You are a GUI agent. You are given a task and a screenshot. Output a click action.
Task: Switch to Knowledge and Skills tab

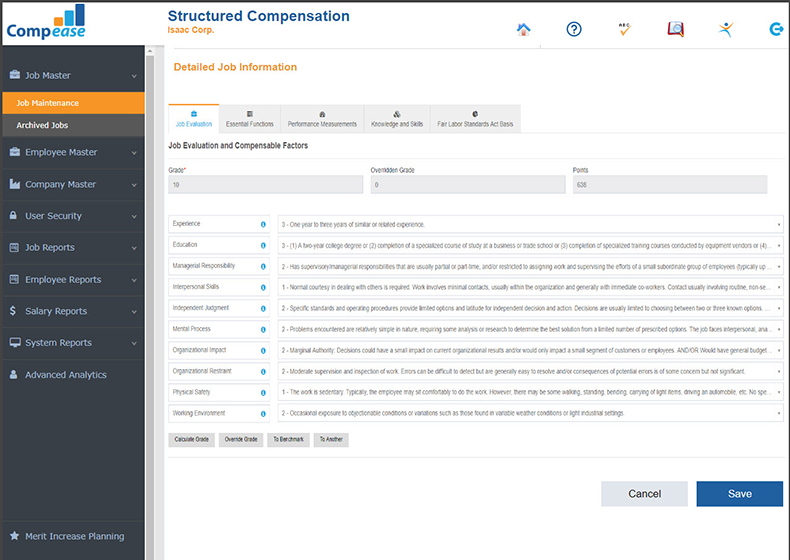(x=397, y=119)
